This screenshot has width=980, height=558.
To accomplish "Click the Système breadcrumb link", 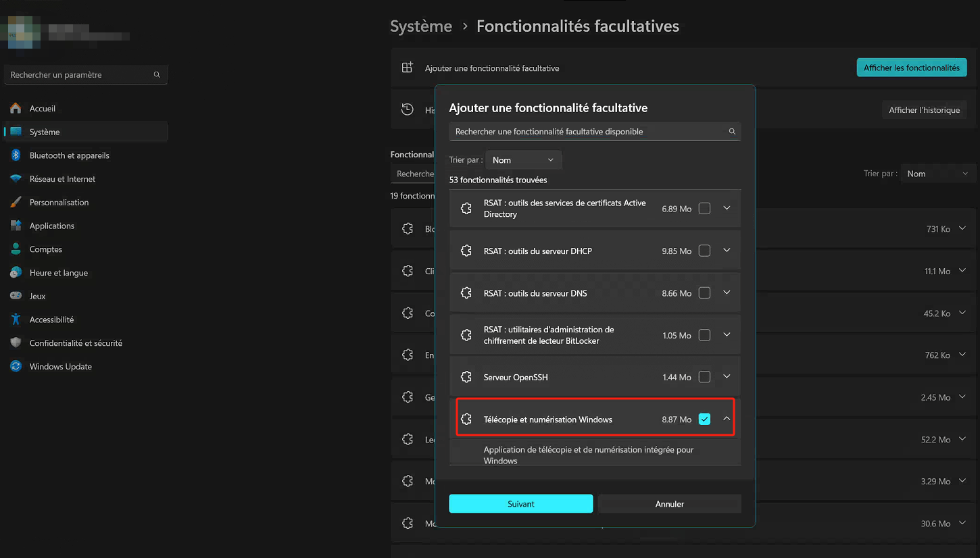I will click(421, 26).
